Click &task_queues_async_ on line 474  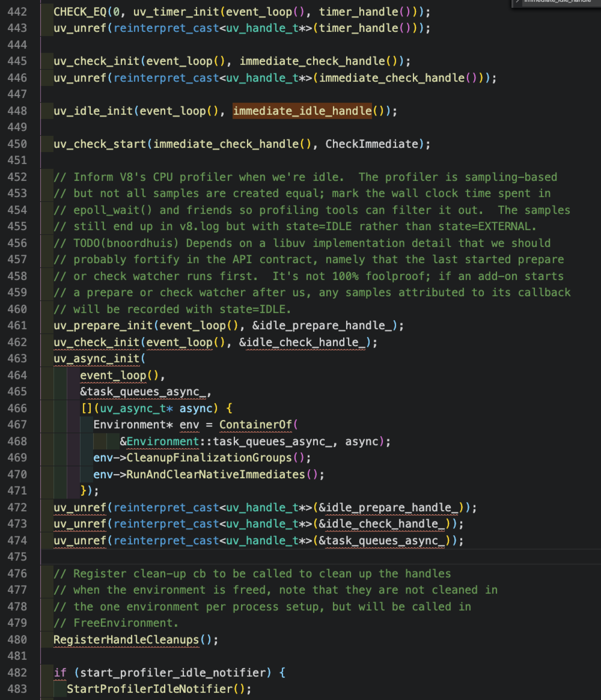pos(382,540)
